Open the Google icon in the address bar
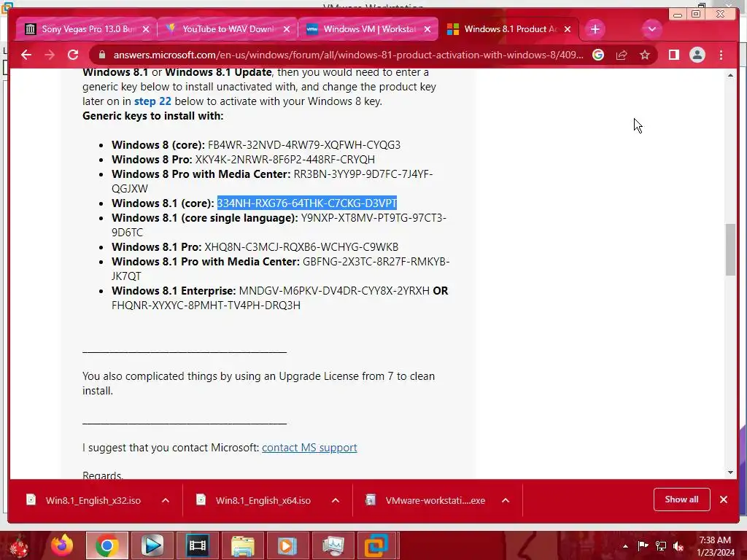Image resolution: width=747 pixels, height=560 pixels. coord(598,55)
